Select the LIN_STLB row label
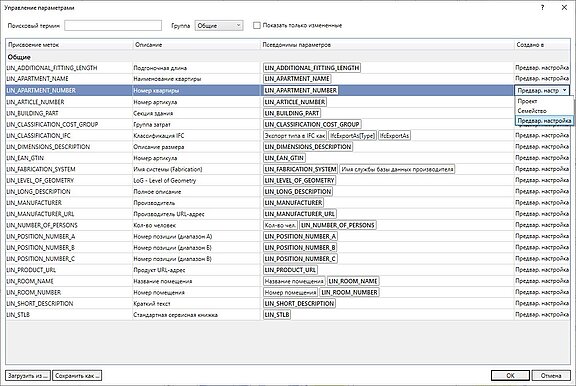Image resolution: width=576 pixels, height=386 pixels. pos(18,315)
